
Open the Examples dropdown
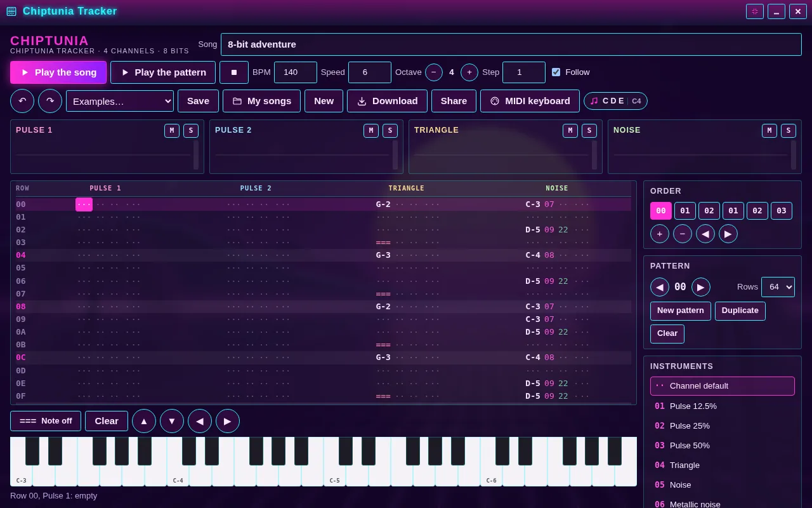coord(120,101)
